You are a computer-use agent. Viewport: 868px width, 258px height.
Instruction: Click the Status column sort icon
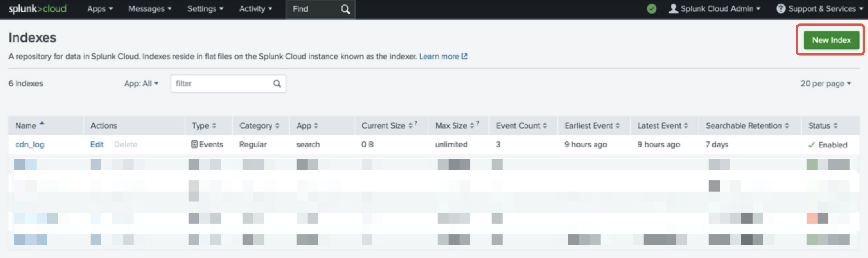click(835, 126)
